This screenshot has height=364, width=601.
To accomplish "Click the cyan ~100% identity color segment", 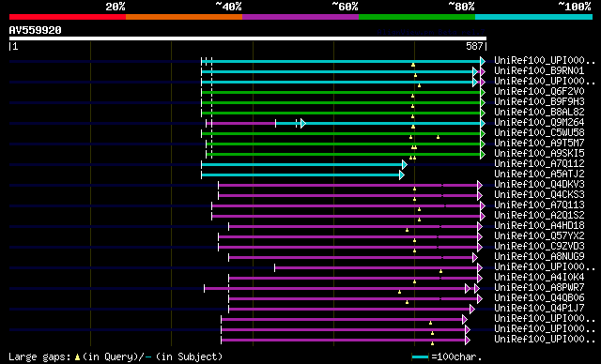I will 533,17.
